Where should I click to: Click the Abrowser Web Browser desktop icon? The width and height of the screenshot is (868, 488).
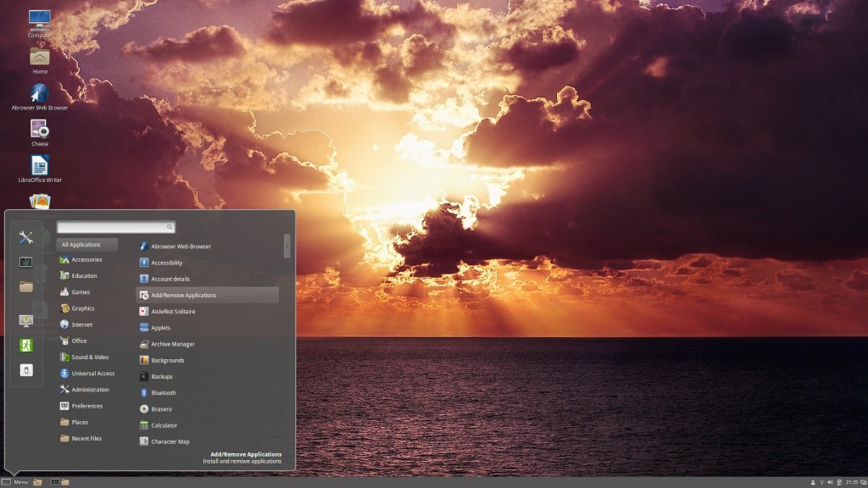tap(39, 97)
